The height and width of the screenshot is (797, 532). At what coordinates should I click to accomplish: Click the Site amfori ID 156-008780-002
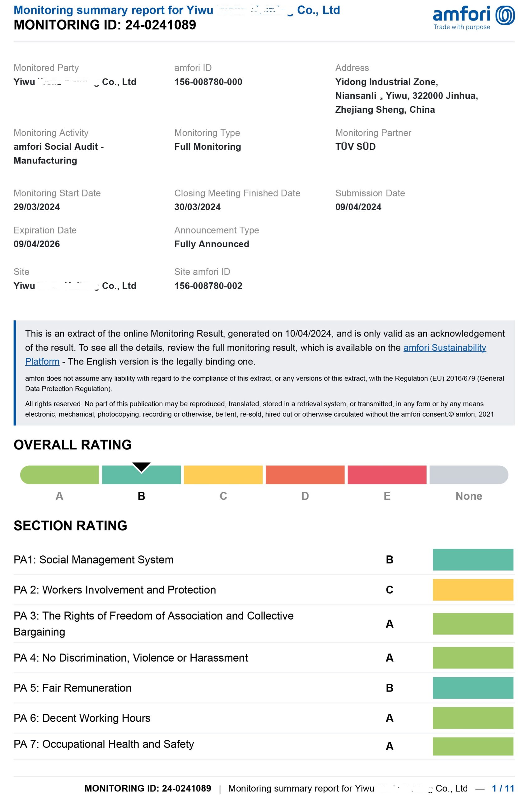point(208,286)
